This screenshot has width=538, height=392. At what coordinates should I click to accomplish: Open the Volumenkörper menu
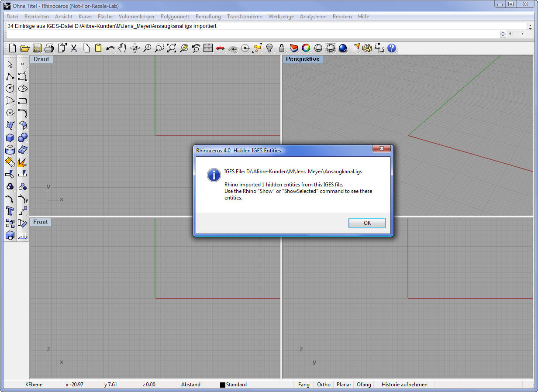point(136,17)
